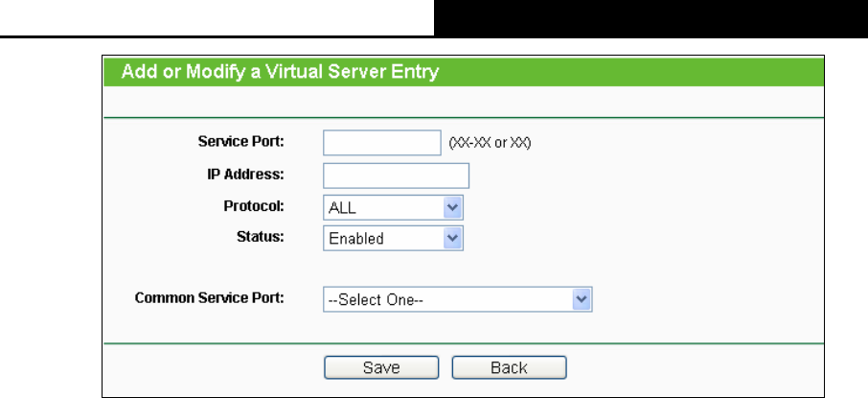Screen dimensions: 868x398
Task: Click the empty green bar right of the heading
Action: click(x=631, y=72)
